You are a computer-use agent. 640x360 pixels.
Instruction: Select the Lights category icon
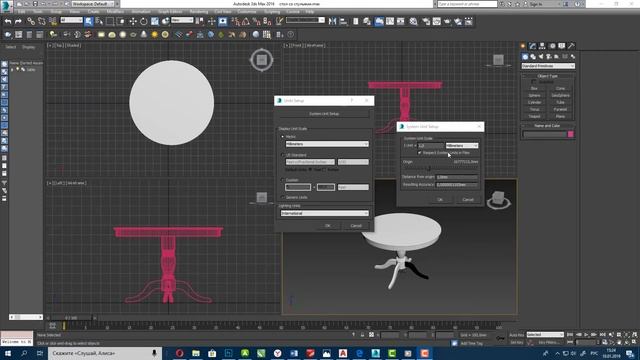pyautogui.click(x=541, y=57)
